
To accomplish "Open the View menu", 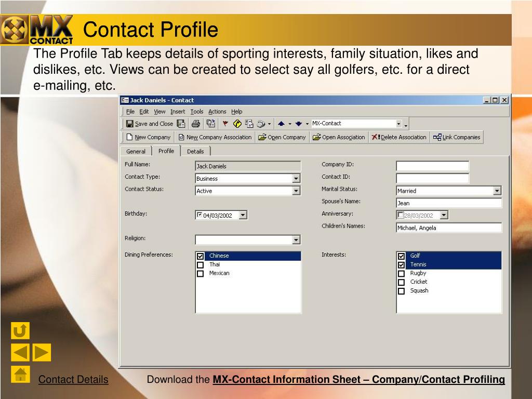I will coord(159,111).
